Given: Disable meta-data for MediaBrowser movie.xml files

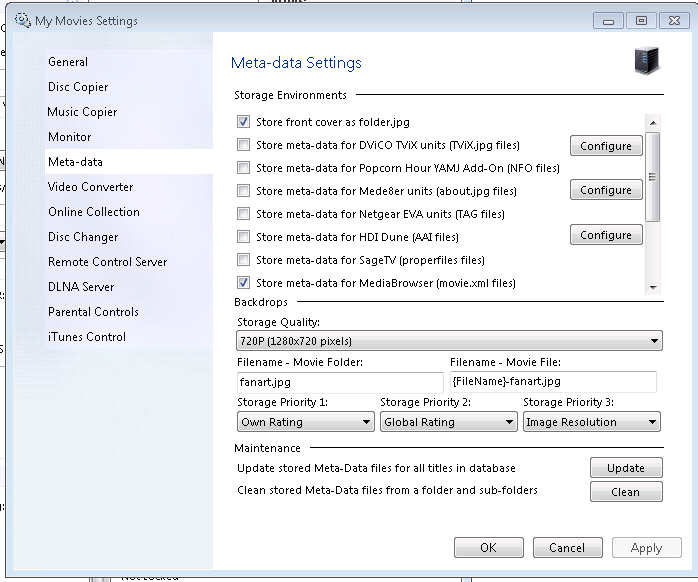Looking at the screenshot, I should tap(243, 283).
